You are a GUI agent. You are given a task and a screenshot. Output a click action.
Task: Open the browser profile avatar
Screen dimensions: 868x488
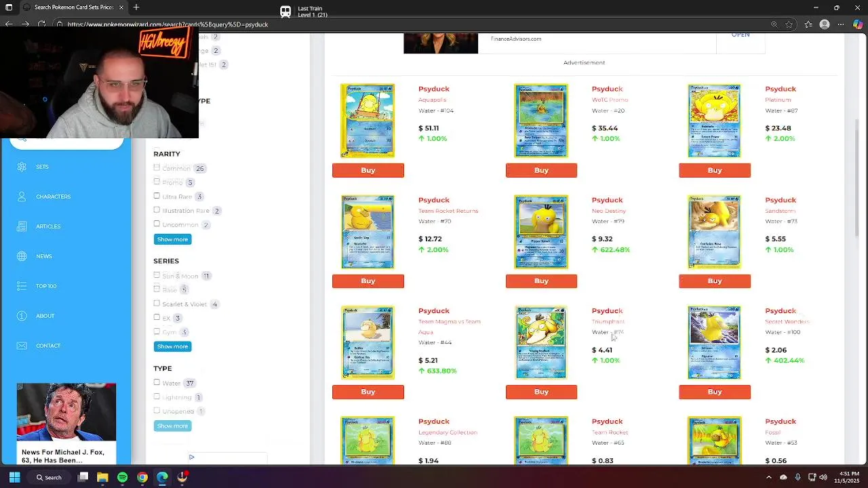point(825,24)
